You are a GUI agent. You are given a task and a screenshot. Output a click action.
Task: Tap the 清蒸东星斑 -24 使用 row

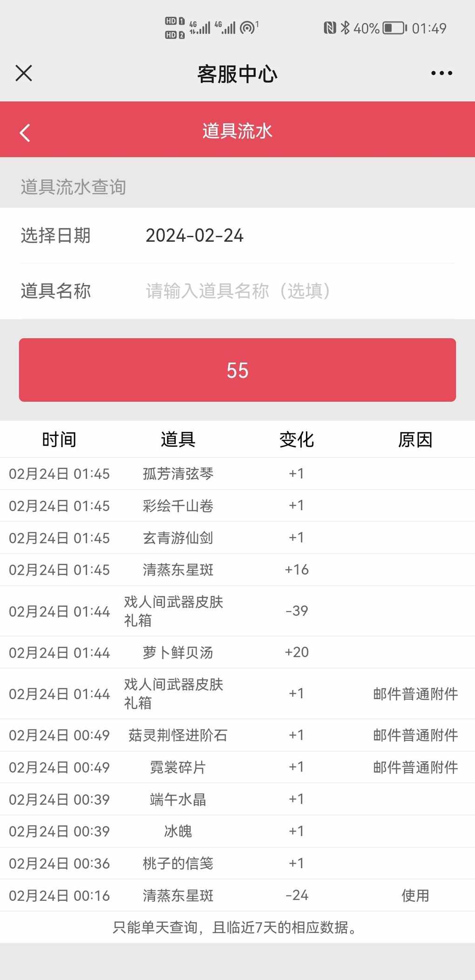click(x=237, y=895)
